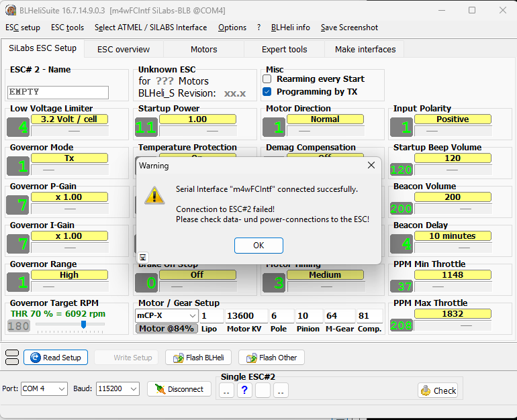The image size is (517, 420).
Task: Adjust the Governor Target RPM slider
Action: click(83, 325)
